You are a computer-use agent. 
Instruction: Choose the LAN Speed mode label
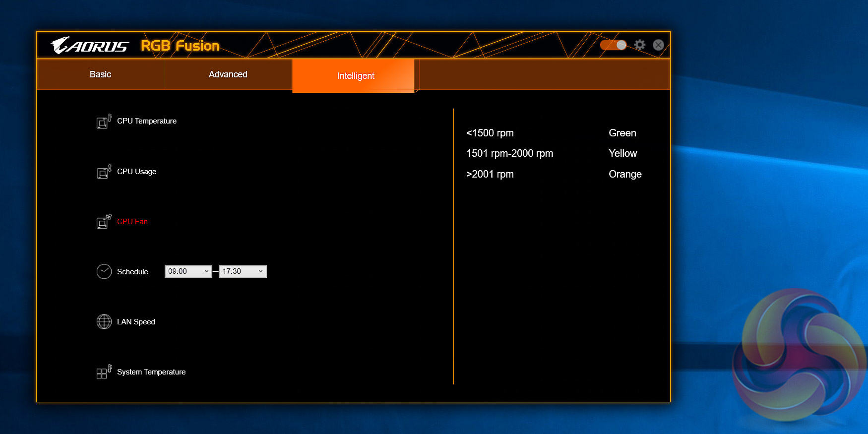136,322
